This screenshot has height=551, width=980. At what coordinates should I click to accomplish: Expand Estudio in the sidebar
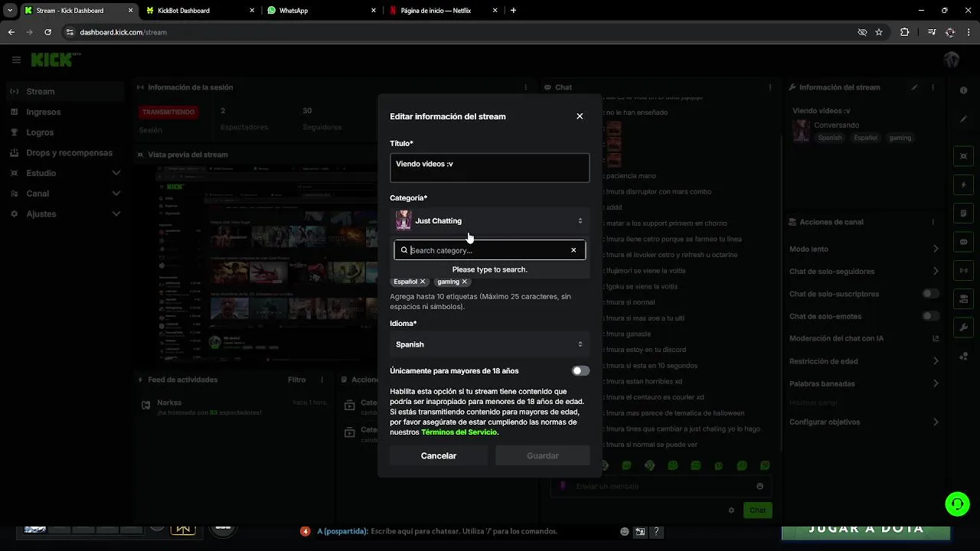point(64,173)
